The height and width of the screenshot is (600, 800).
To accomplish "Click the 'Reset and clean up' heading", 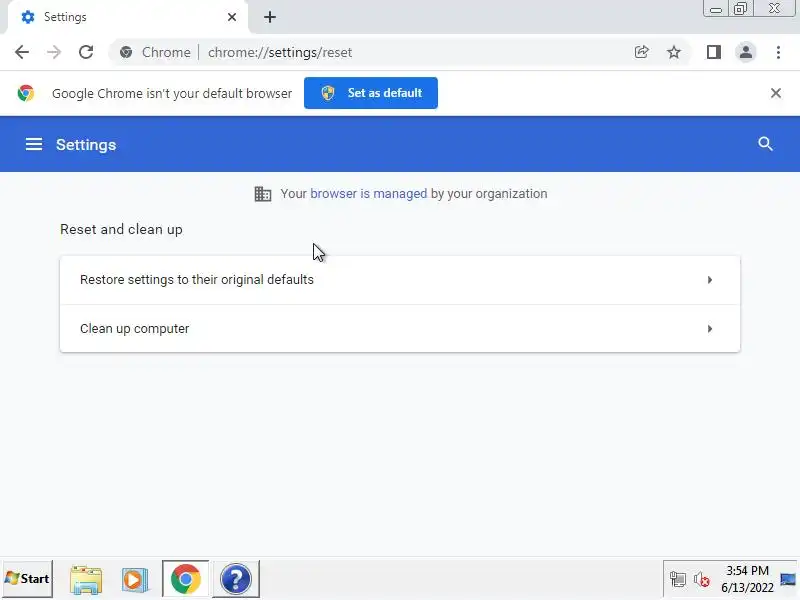I will coord(121,230).
